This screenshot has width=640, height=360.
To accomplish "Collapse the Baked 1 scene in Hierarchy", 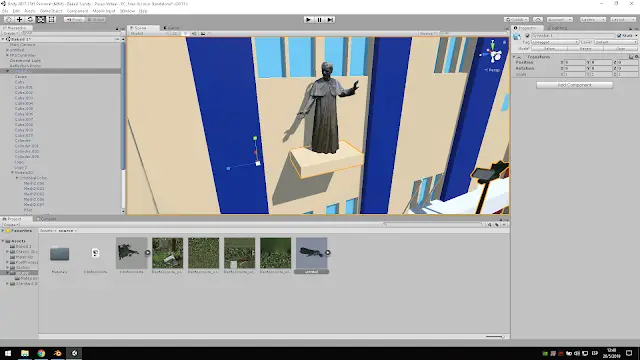I will [x=3, y=39].
